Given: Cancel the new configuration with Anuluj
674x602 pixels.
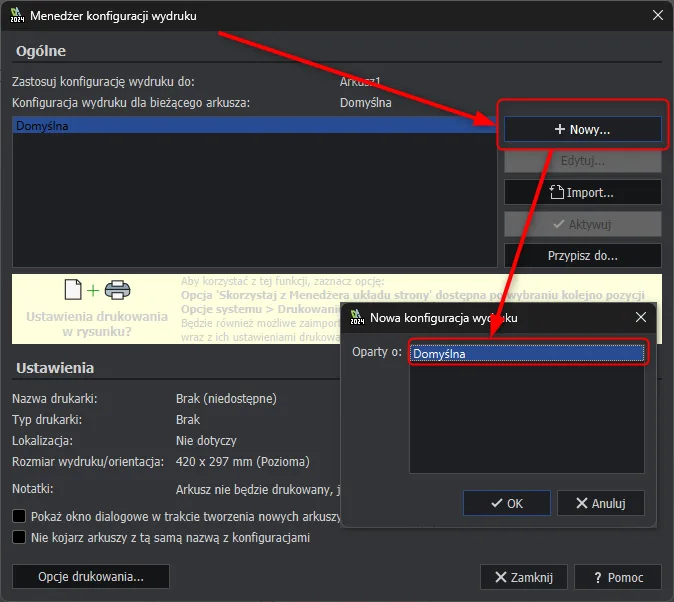Looking at the screenshot, I should coord(600,503).
